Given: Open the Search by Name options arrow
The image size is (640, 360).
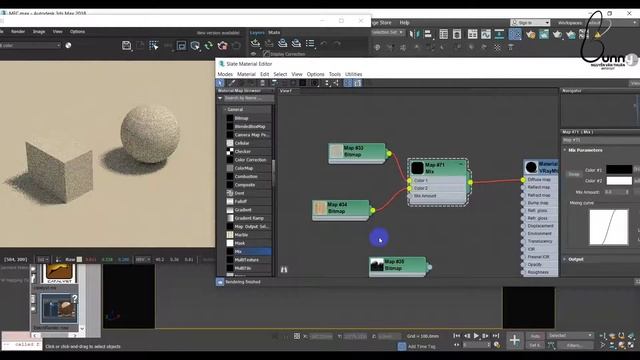Looking at the screenshot, I should click(x=220, y=98).
